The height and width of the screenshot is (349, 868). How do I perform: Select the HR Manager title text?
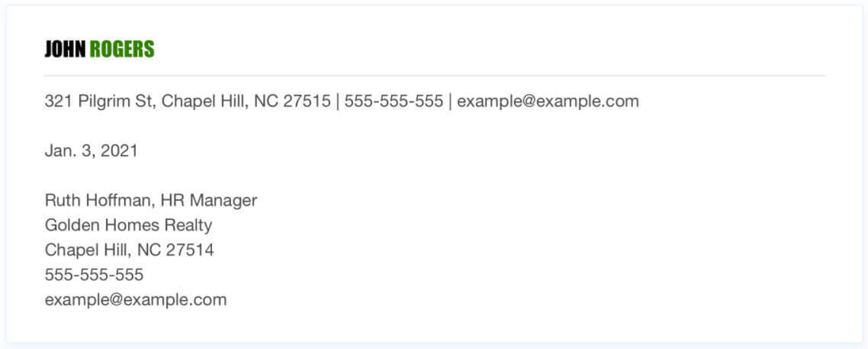tap(209, 201)
